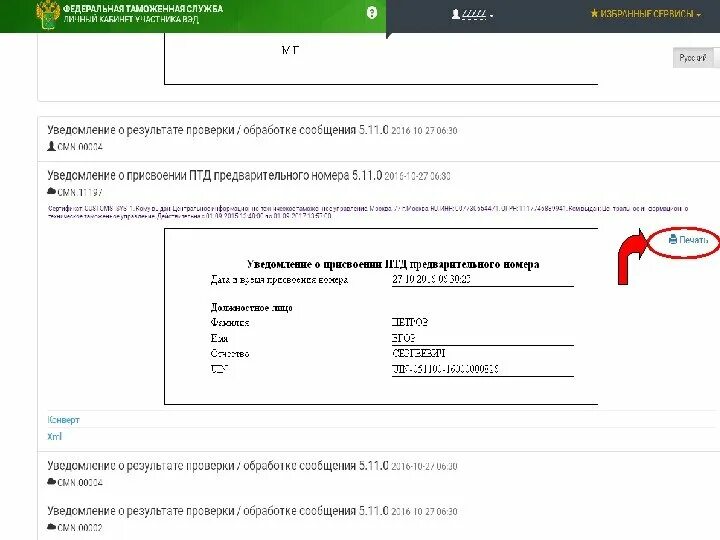Click the cloud icon next to CMN.11197
Screen dimensions: 720x540
pos(51,191)
